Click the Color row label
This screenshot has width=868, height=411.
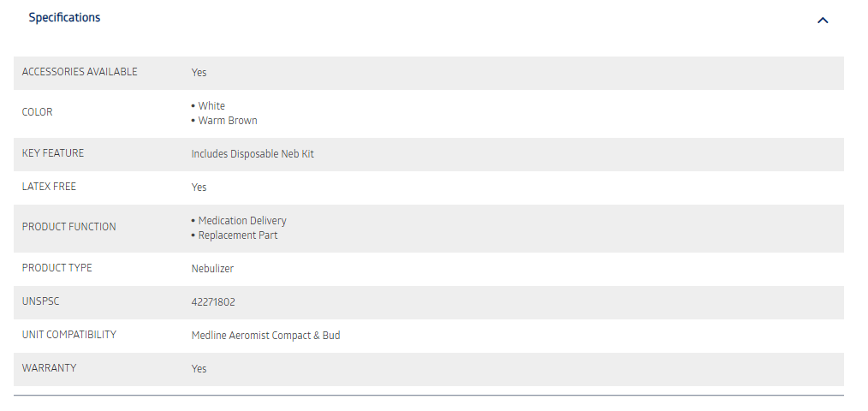37,112
